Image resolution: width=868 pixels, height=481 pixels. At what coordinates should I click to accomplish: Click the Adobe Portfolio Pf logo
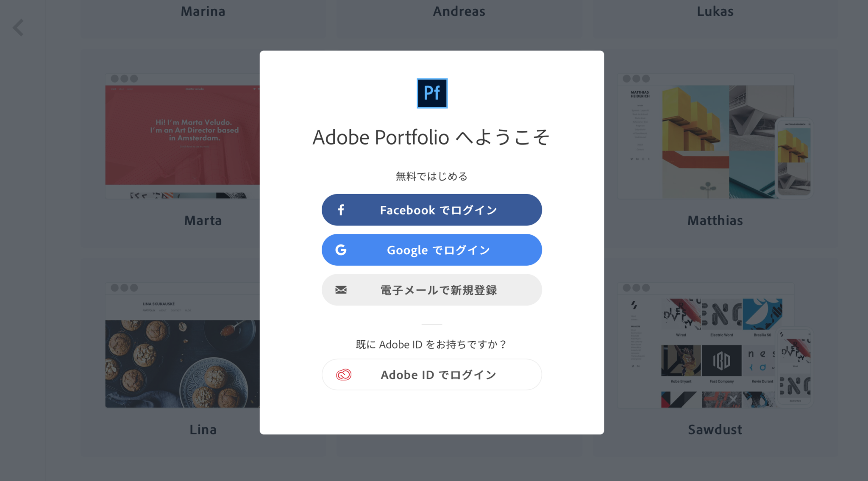coord(431,93)
